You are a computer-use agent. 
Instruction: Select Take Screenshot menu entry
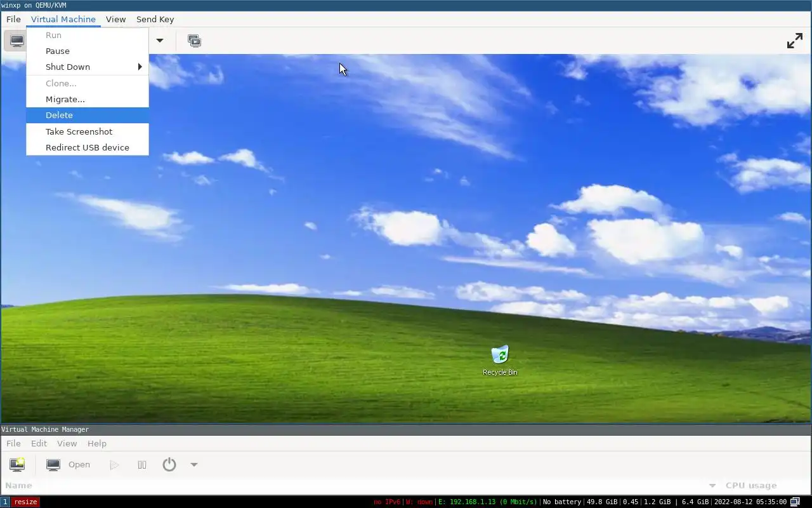tap(88, 131)
